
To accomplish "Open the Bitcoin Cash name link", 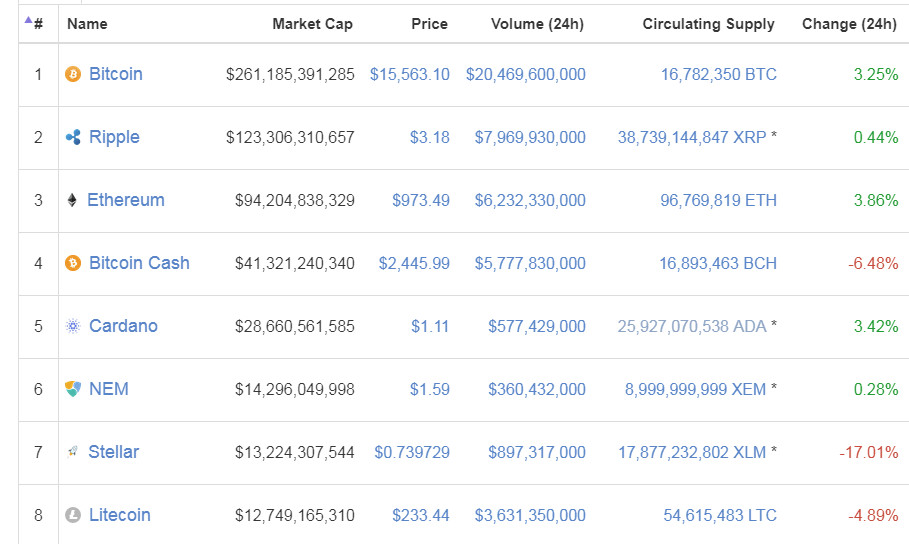I will coord(139,263).
